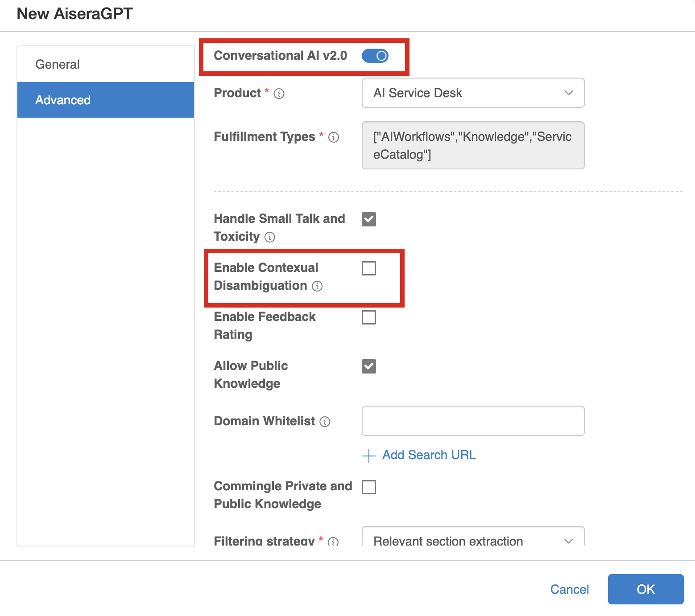Uncheck Allow Public Knowledge checkbox

[x=369, y=366]
